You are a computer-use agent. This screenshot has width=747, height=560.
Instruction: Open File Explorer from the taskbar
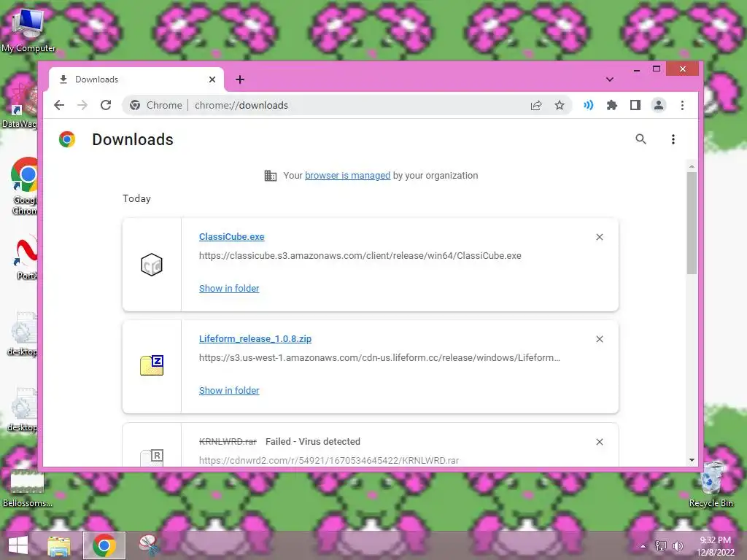(59, 545)
